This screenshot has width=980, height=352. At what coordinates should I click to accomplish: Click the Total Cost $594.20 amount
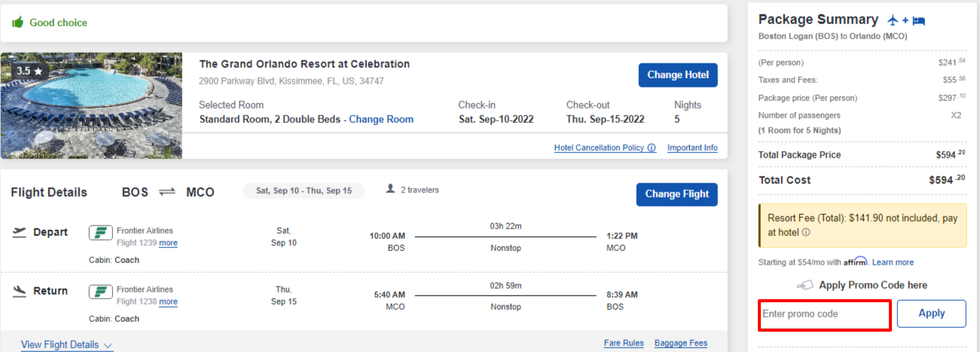tap(947, 180)
